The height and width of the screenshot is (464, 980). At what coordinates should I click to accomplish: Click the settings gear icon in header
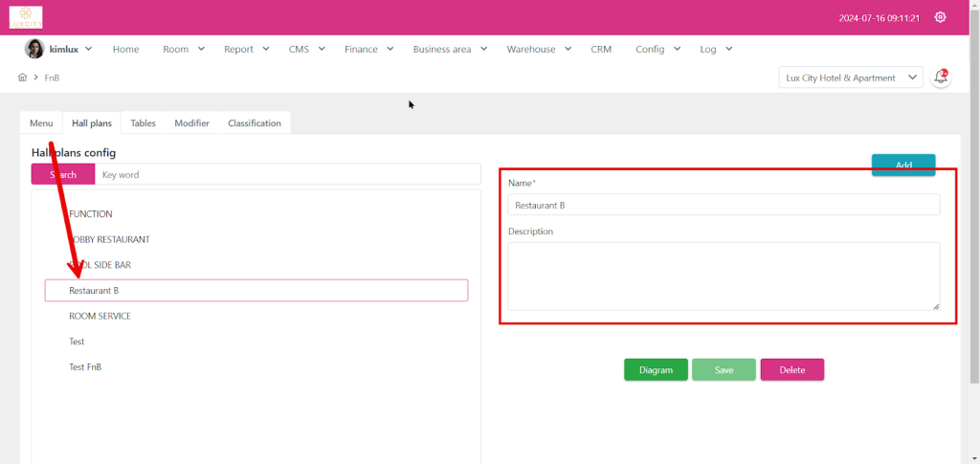(940, 17)
